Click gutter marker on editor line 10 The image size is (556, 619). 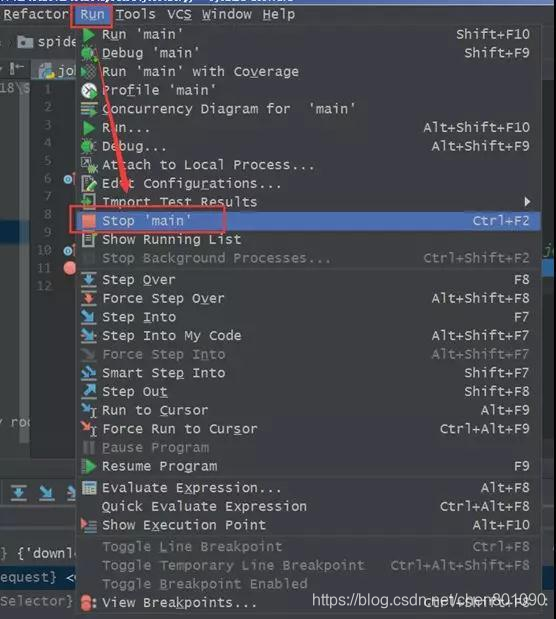click(x=68, y=250)
